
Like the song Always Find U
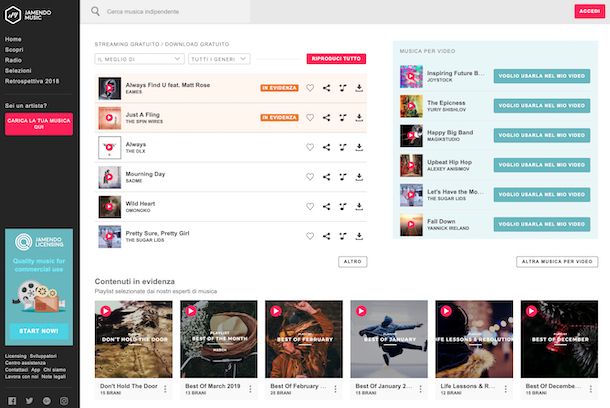click(310, 88)
